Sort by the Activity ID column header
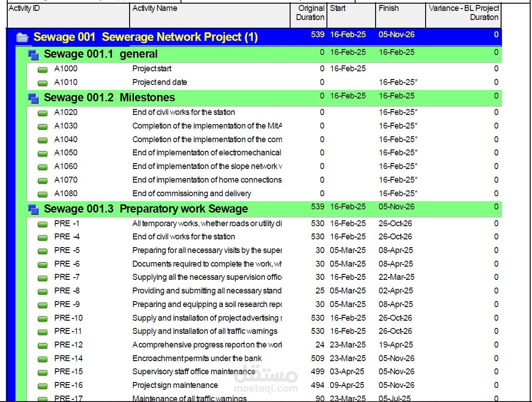This screenshot has width=532, height=402. coord(68,15)
